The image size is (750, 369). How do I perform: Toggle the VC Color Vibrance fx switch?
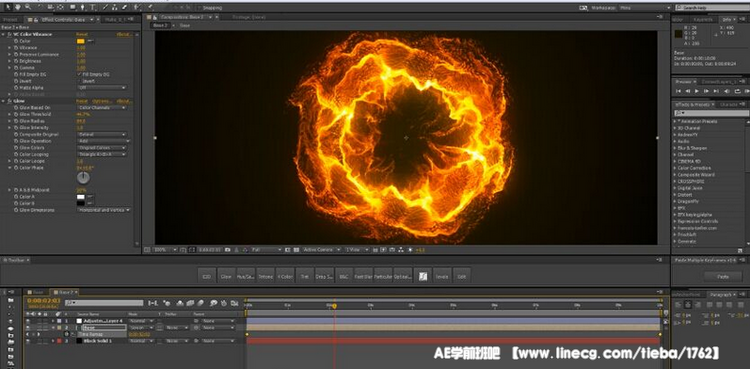point(10,34)
